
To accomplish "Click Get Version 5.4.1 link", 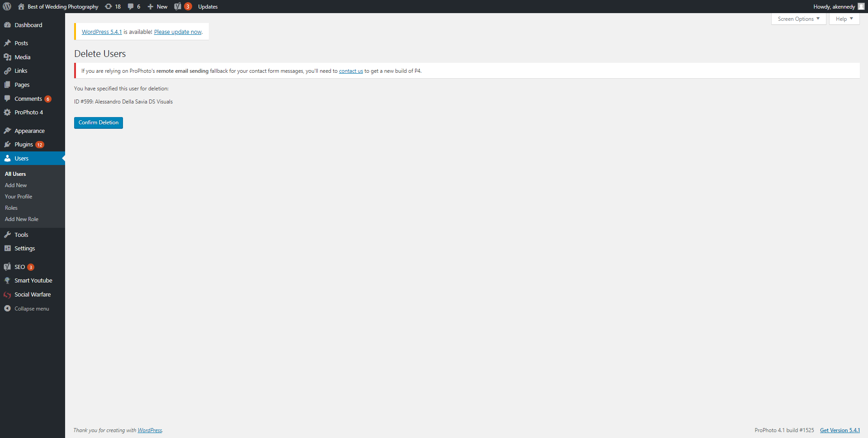I will tap(840, 430).
